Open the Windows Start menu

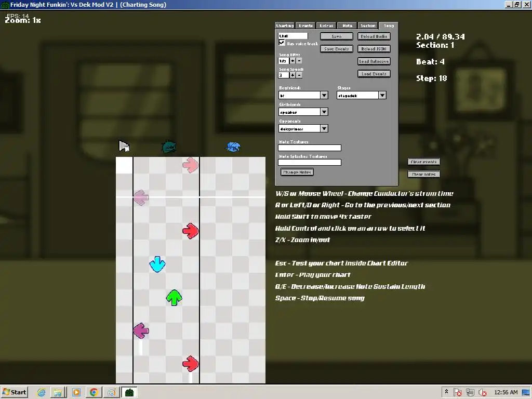pos(14,393)
